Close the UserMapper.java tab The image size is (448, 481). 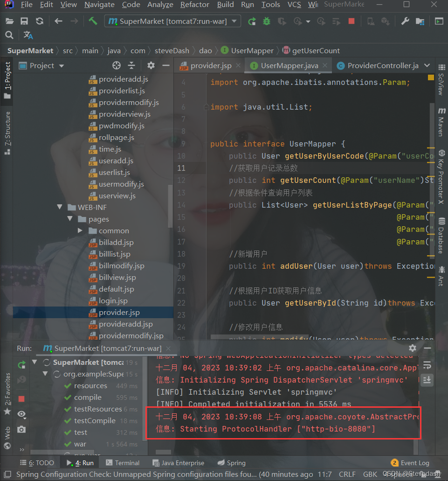(x=325, y=65)
